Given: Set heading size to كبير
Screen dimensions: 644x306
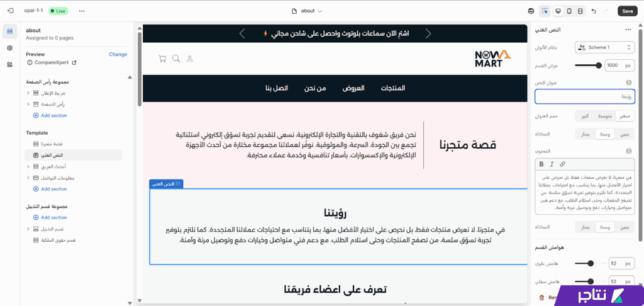Looking at the screenshot, I should (585, 116).
